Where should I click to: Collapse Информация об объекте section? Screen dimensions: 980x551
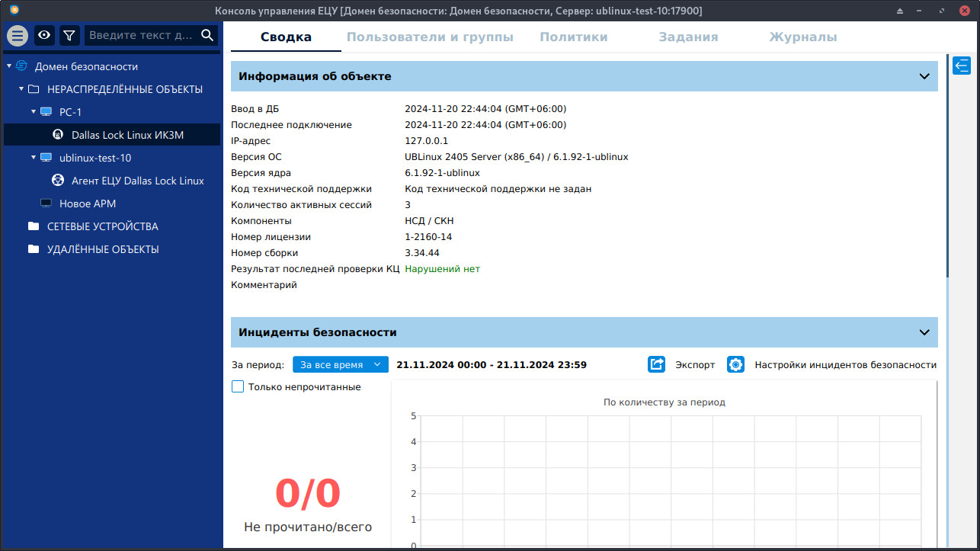tap(924, 76)
